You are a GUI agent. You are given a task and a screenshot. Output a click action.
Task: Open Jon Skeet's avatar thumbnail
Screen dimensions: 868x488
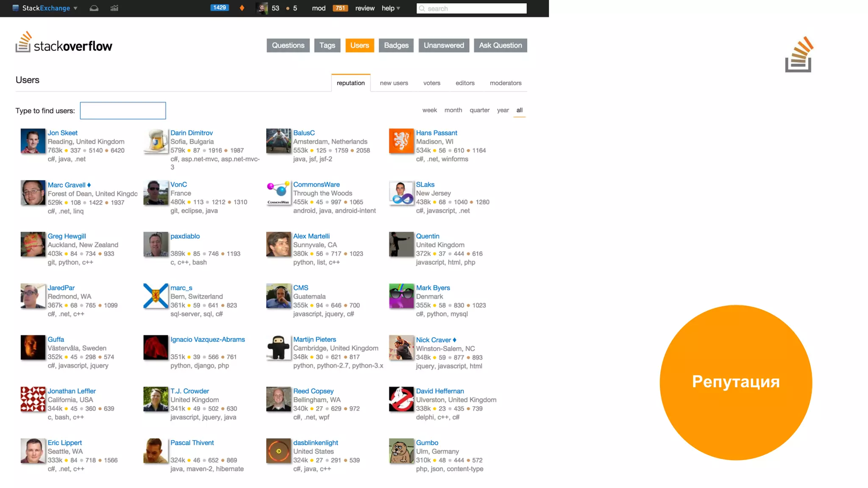(x=33, y=141)
